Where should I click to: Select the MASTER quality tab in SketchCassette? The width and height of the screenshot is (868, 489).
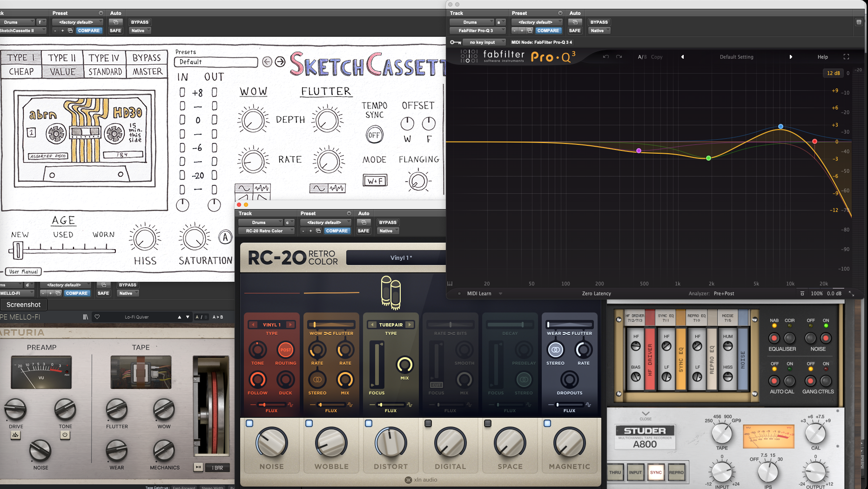click(147, 72)
